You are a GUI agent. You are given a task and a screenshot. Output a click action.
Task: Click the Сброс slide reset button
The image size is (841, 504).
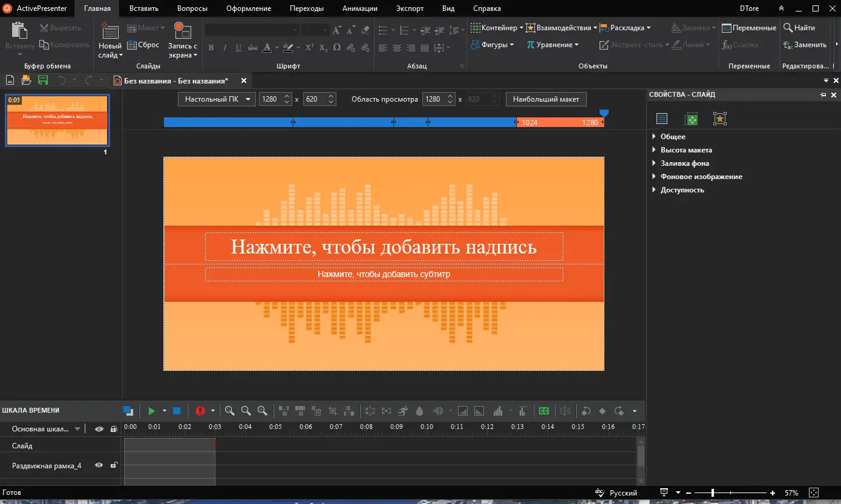tap(144, 45)
